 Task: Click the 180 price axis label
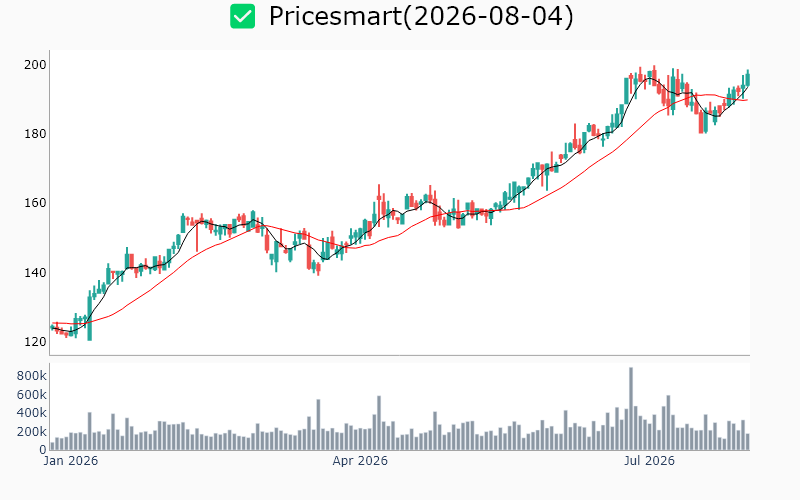(x=35, y=134)
